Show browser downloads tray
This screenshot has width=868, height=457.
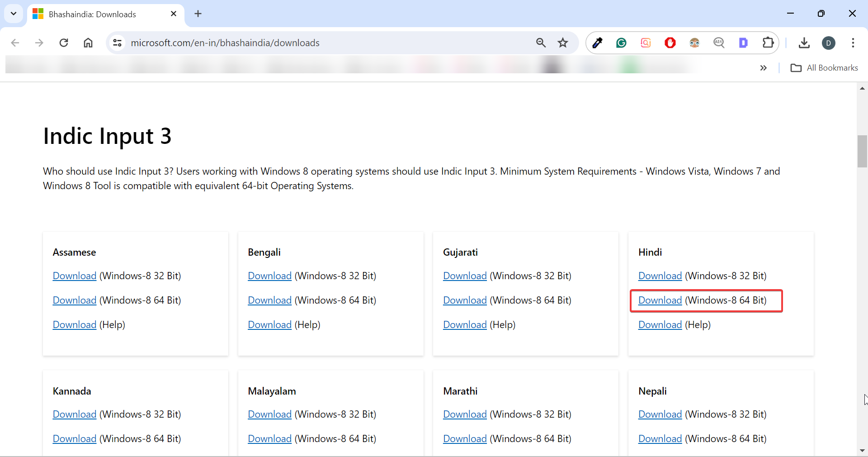coord(804,43)
